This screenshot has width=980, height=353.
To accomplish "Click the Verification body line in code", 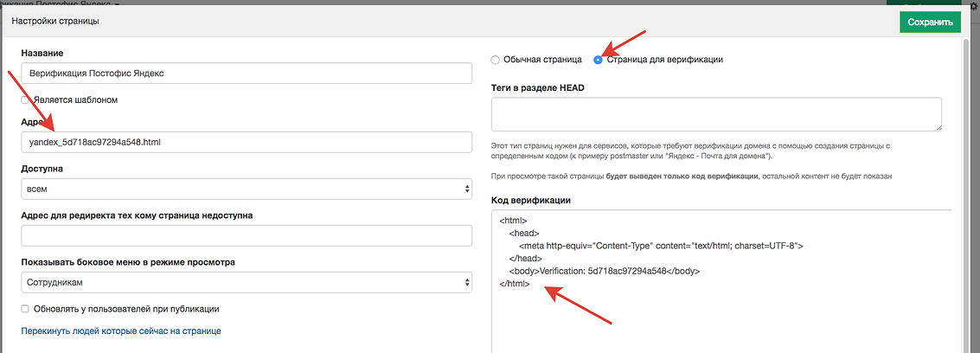I will (x=605, y=271).
